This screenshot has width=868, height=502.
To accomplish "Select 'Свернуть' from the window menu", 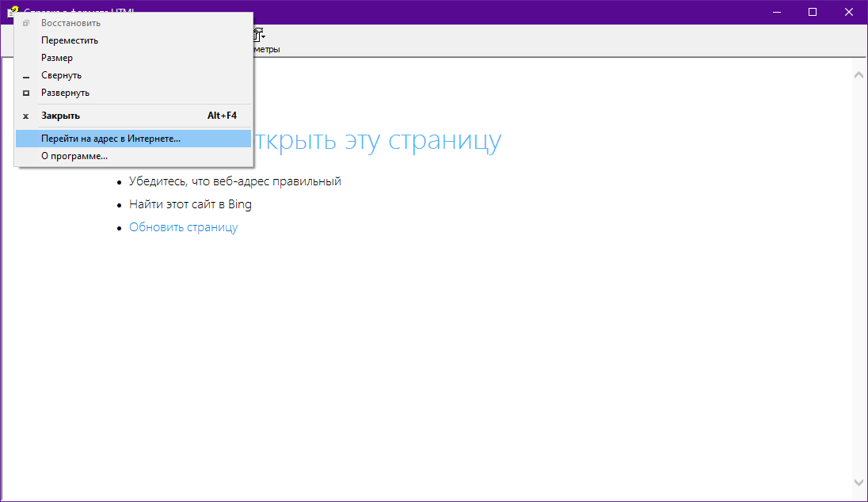I will point(133,75).
